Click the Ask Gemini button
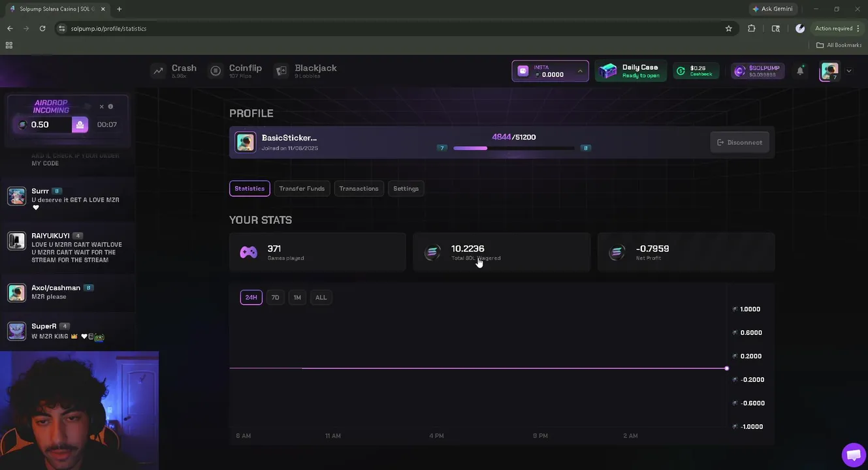The image size is (868, 470). (773, 9)
